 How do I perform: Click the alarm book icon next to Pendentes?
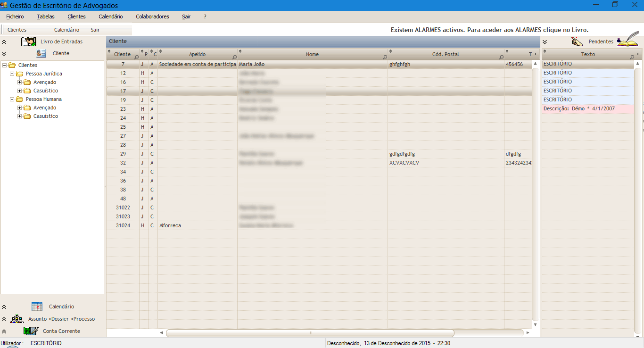click(627, 41)
